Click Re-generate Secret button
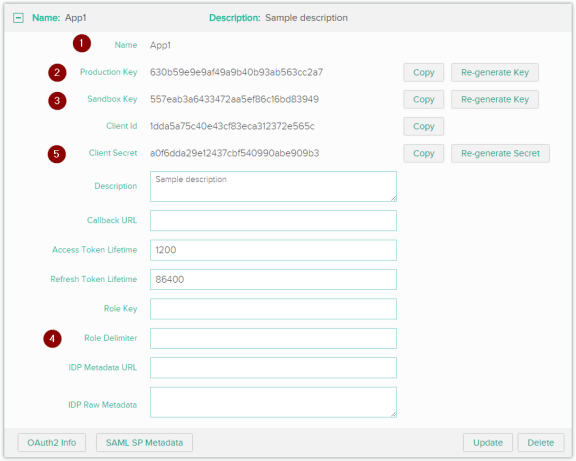This screenshot has width=576, height=461. point(500,153)
